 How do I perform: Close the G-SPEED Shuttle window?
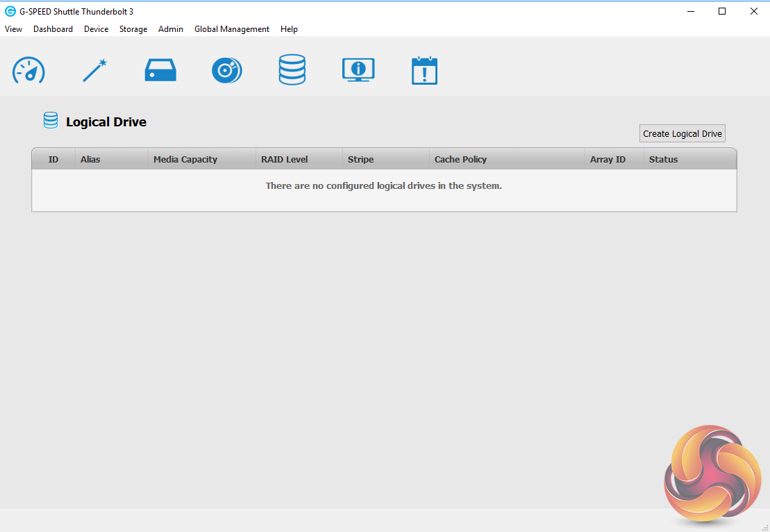754,11
